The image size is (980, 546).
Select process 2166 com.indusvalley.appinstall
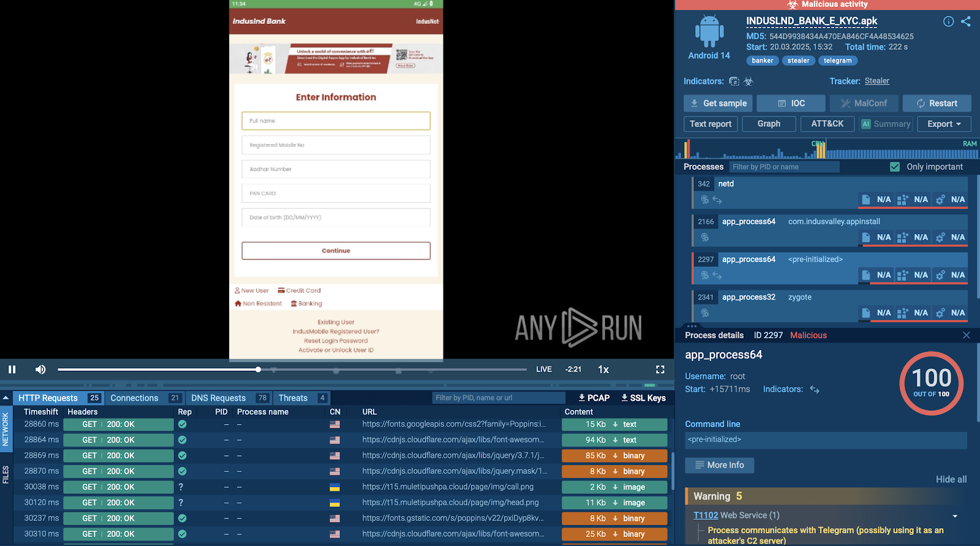tap(830, 230)
